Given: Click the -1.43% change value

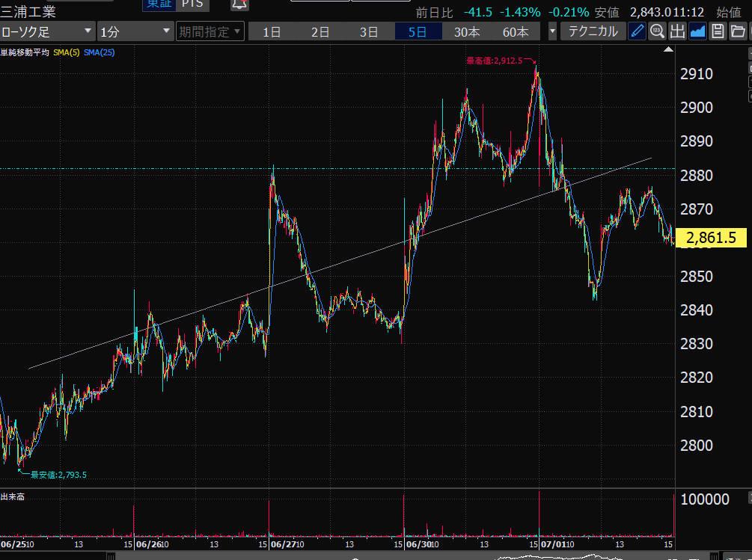Looking at the screenshot, I should [x=520, y=12].
